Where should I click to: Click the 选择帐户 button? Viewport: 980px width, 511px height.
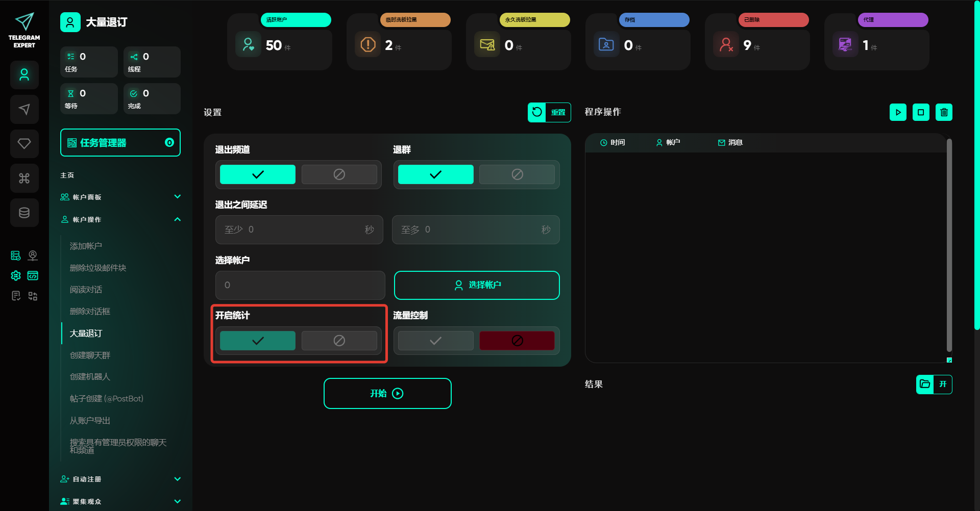tap(477, 285)
